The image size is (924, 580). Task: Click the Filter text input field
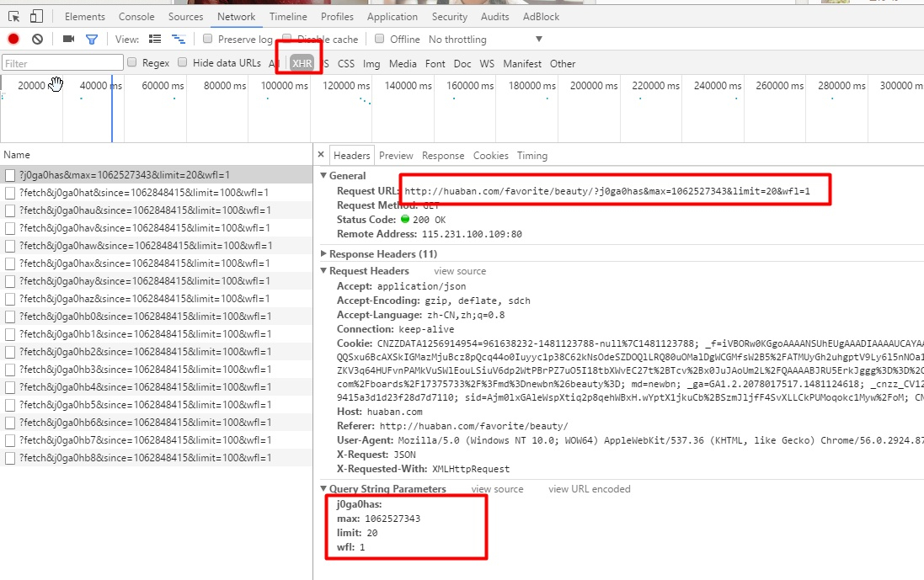point(62,63)
